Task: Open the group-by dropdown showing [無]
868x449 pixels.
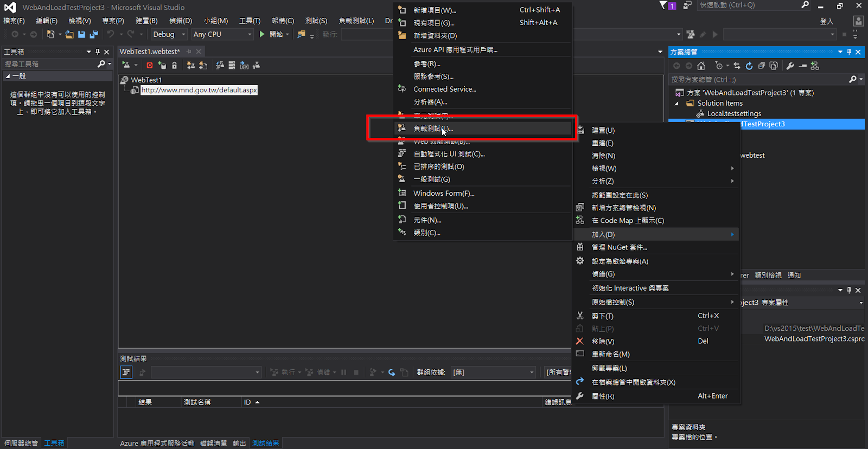Action: click(x=493, y=372)
